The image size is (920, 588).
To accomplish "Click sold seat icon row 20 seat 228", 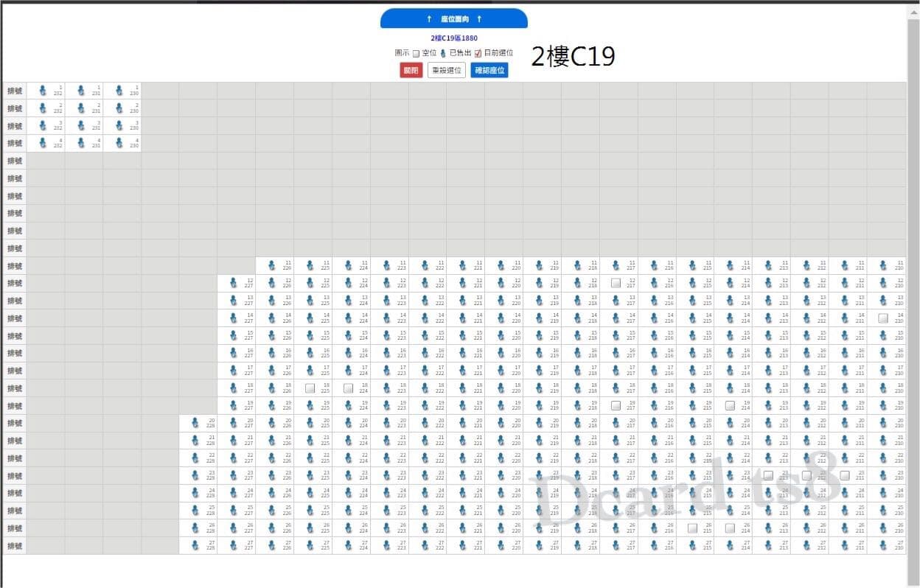I will click(x=195, y=423).
